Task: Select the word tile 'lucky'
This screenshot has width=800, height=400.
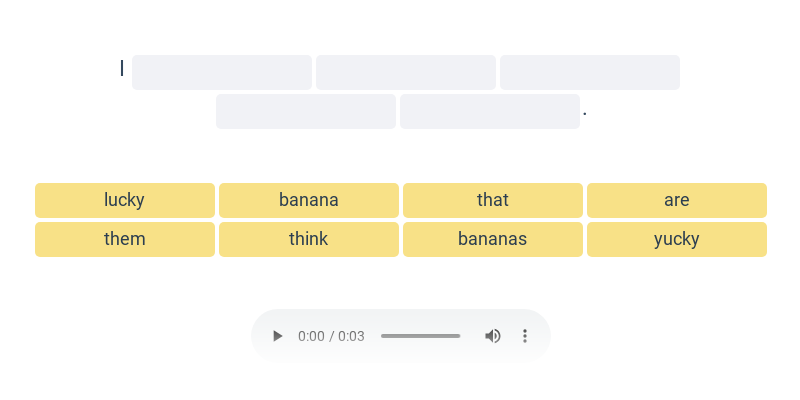Action: pyautogui.click(x=125, y=200)
